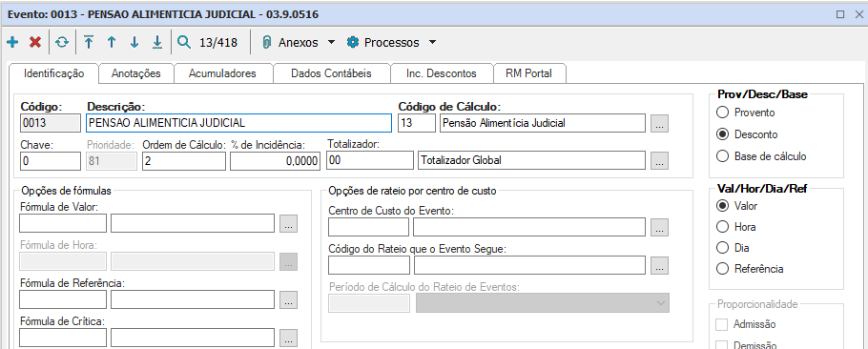
Task: Add a new record with plus icon
Action: pos(12,42)
